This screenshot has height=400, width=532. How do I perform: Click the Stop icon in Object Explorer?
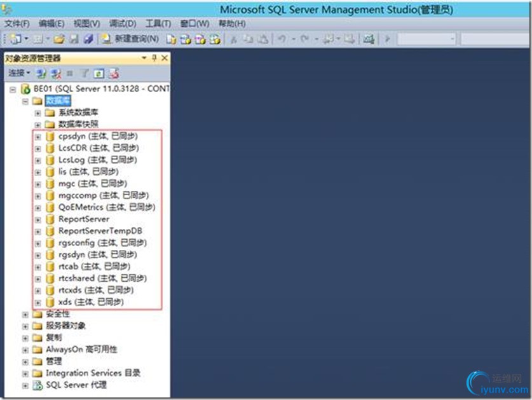tap(70, 73)
